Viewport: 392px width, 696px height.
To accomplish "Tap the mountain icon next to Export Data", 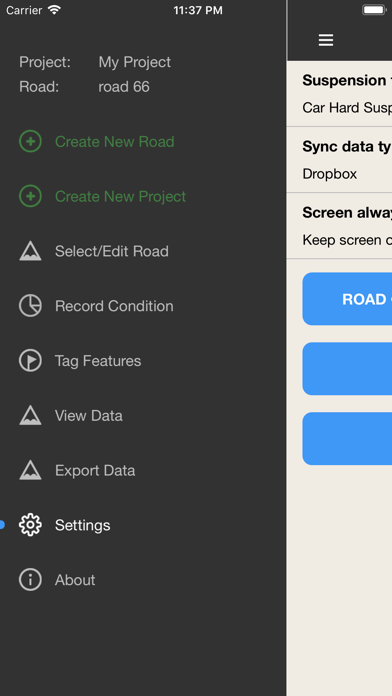I will [30, 470].
